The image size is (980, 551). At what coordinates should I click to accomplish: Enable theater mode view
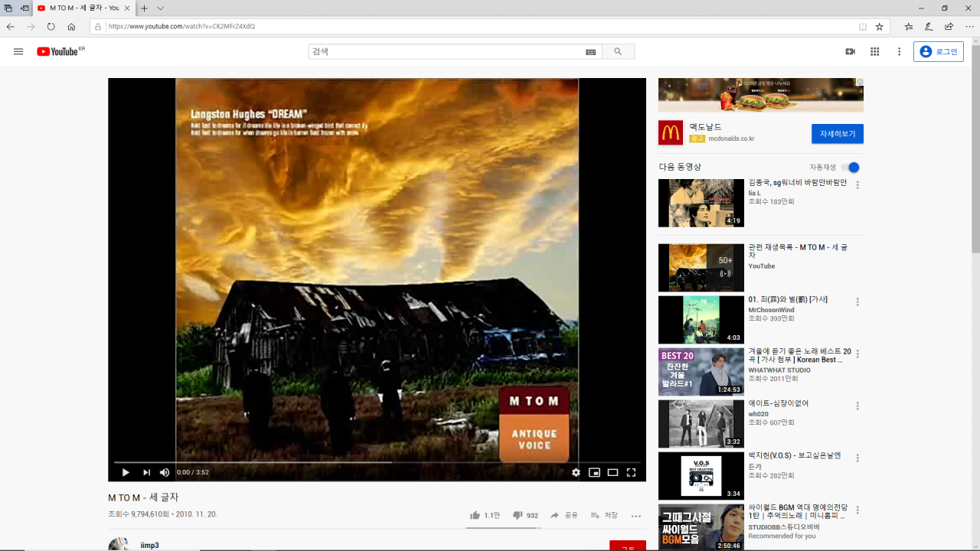(x=612, y=472)
